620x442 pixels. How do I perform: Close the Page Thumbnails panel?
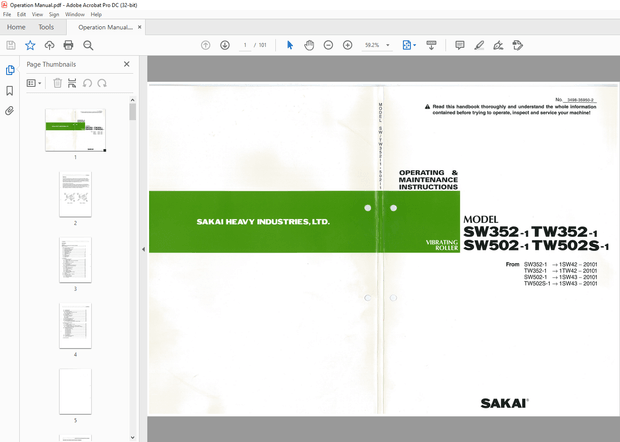(x=127, y=64)
